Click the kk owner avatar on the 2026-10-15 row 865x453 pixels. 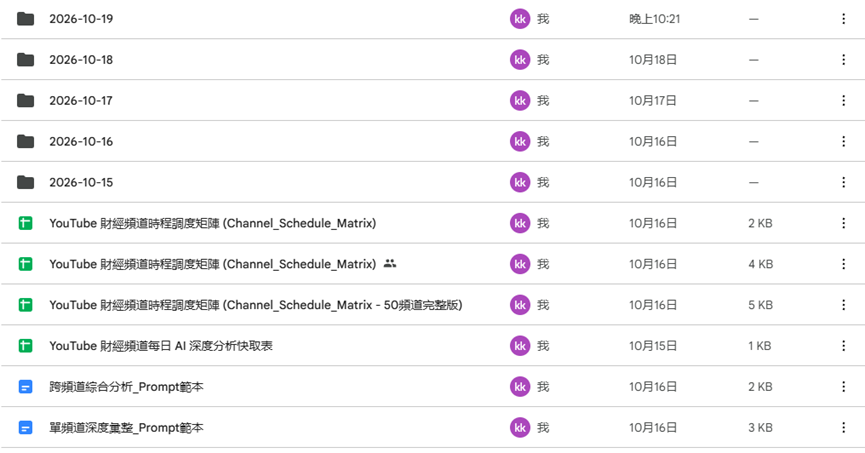point(520,182)
